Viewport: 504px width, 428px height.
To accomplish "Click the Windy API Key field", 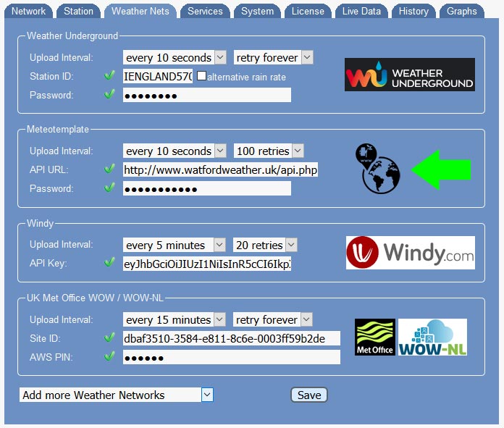I will (x=207, y=264).
